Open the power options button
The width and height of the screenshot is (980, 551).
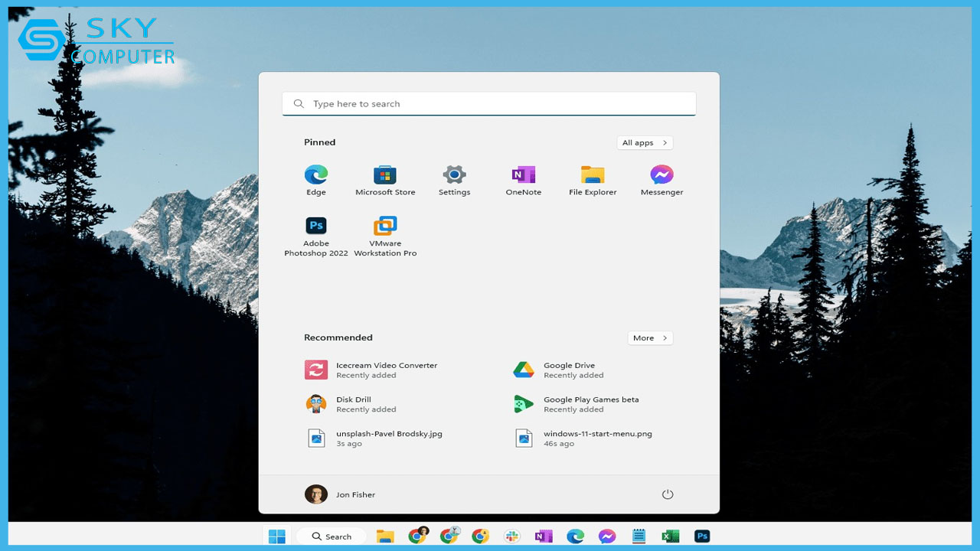pyautogui.click(x=667, y=494)
